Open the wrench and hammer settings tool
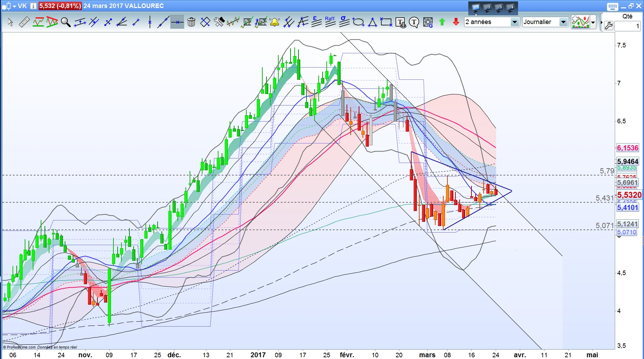The height and width of the screenshot is (359, 644). pyautogui.click(x=219, y=22)
